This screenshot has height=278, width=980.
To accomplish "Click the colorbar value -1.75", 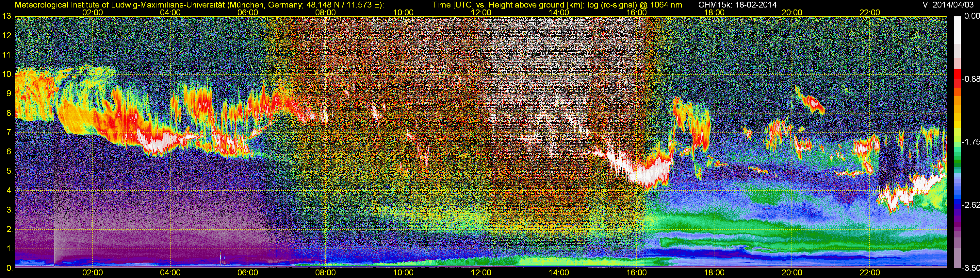I will (x=971, y=142).
